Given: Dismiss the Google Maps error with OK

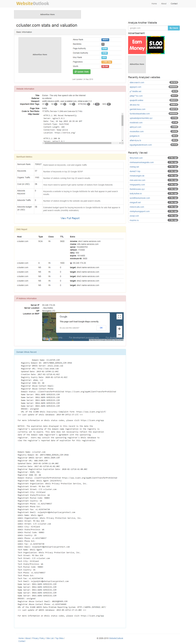Looking at the screenshot, I should (x=101, y=328).
